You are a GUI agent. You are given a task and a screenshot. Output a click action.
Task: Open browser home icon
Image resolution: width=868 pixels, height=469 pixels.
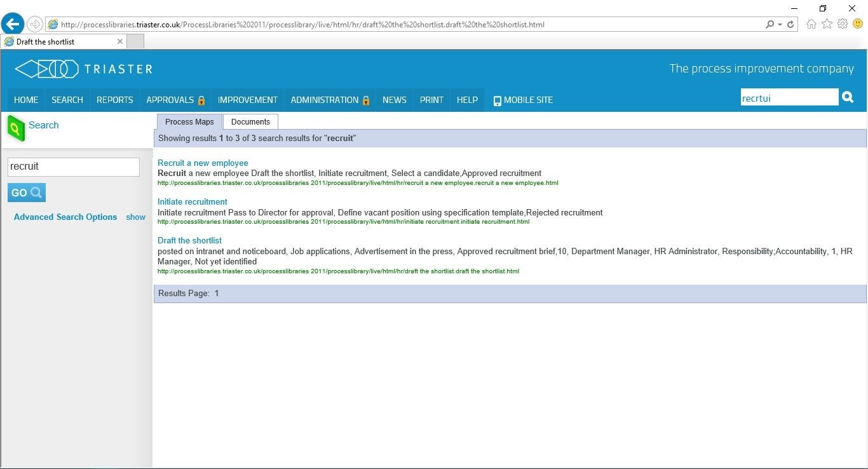point(811,24)
